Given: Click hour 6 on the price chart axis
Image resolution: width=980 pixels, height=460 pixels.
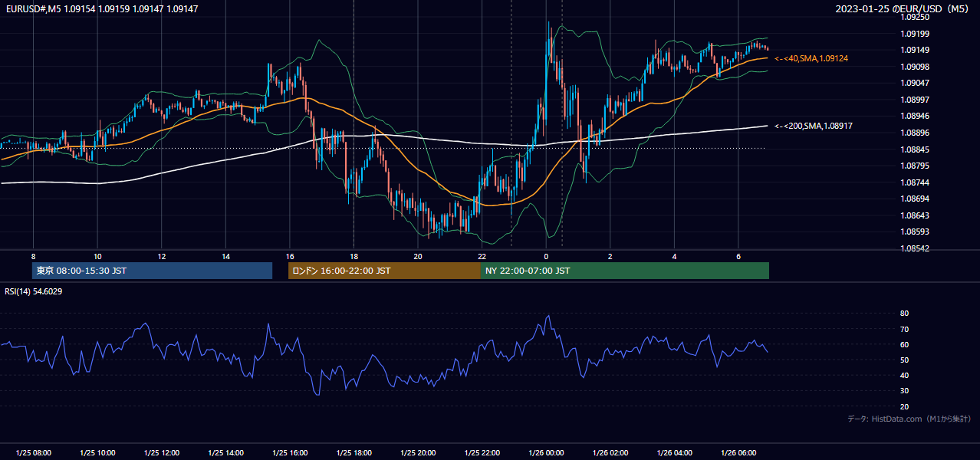Looking at the screenshot, I should (738, 256).
